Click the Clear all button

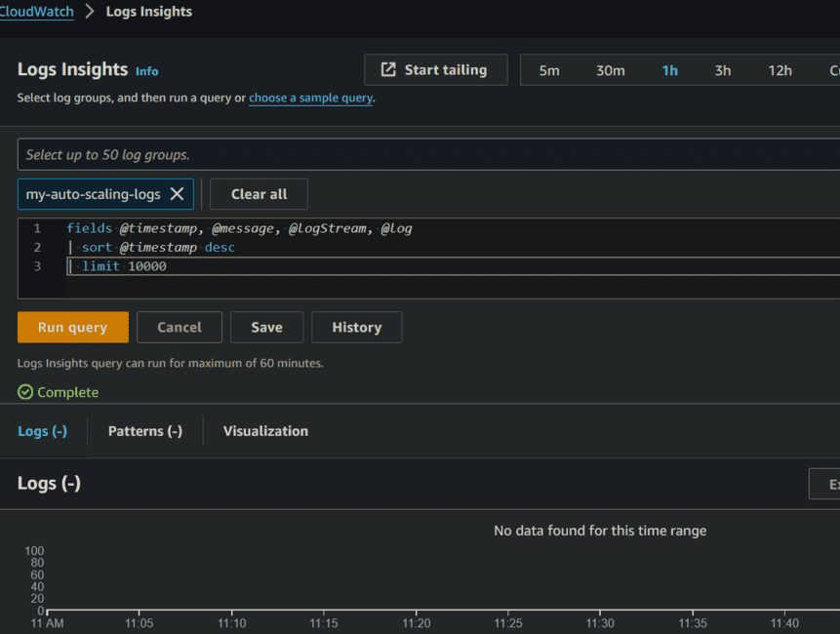tap(259, 194)
